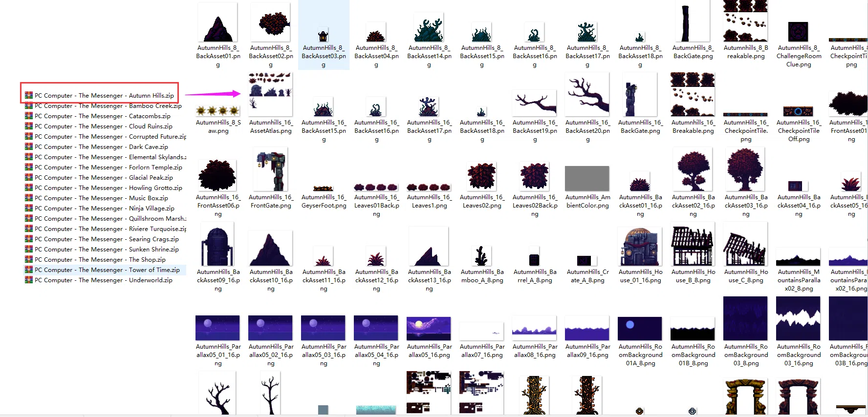Open AutumnHills_House_01_16.png thumbnail
Image resolution: width=868 pixels, height=417 pixels.
click(640, 247)
